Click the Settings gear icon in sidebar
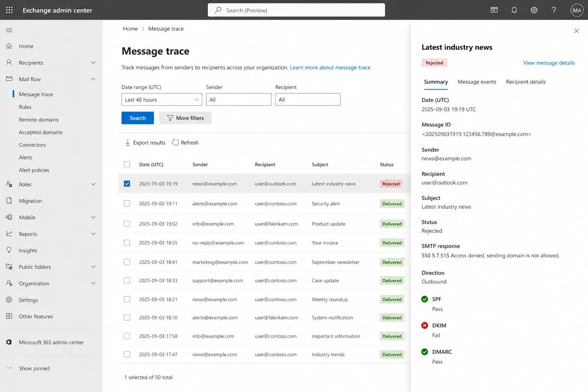This screenshot has height=392, width=588. [x=9, y=300]
